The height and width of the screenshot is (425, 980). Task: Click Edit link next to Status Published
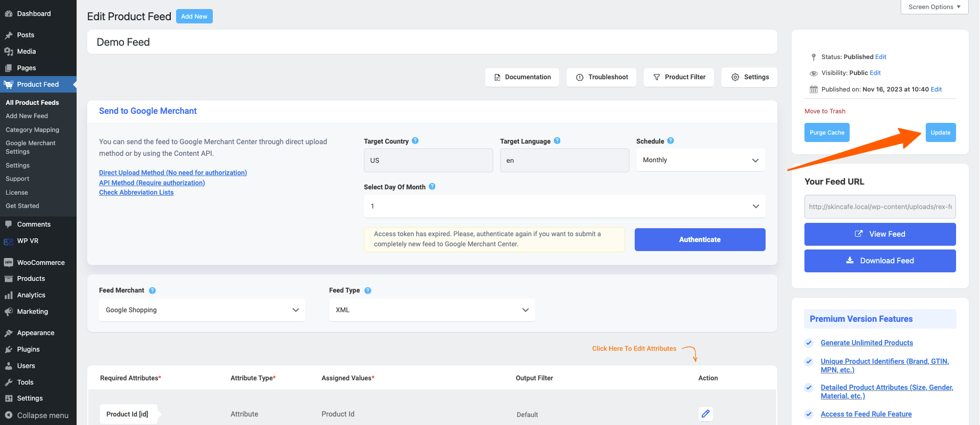[x=881, y=57]
